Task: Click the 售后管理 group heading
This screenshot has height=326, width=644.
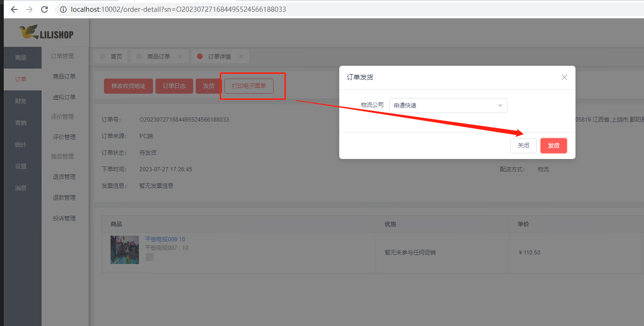Action: [62, 157]
